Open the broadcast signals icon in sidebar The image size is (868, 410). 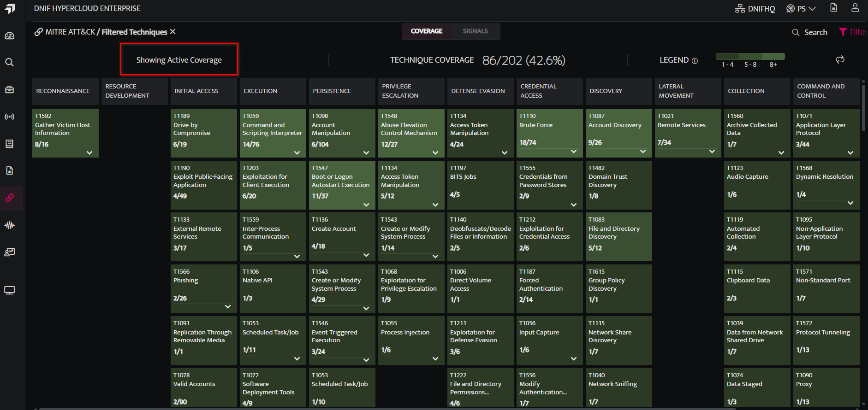point(10,117)
